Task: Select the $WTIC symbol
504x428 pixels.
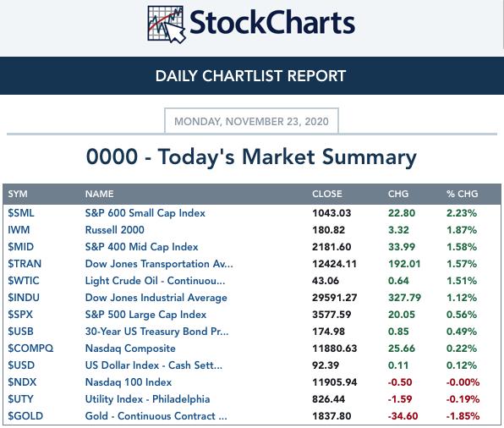Action: point(24,281)
